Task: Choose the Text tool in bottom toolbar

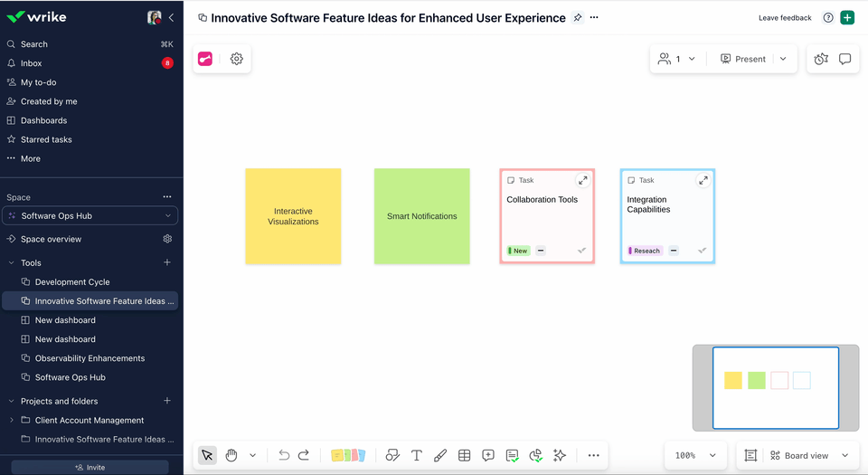Action: [417, 455]
